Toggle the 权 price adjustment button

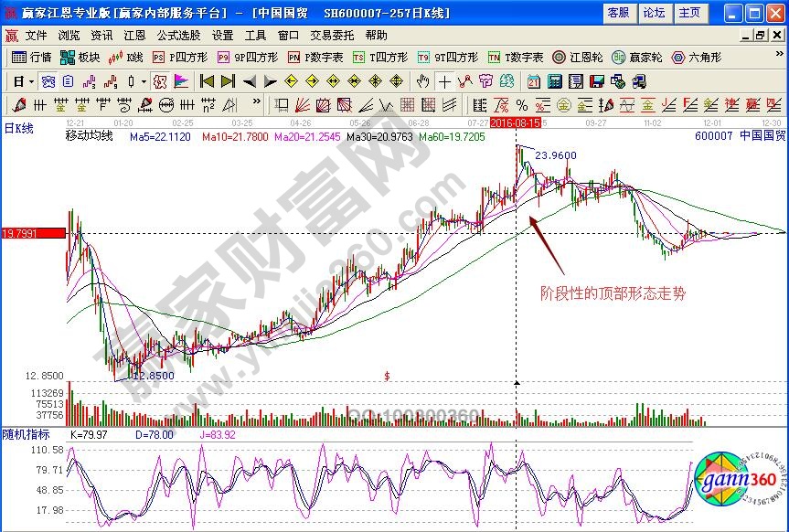[x=161, y=81]
